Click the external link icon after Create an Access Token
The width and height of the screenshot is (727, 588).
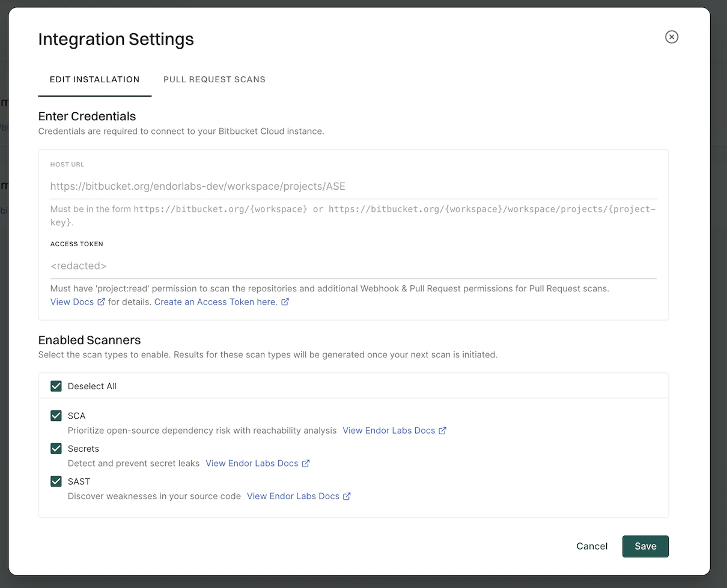(x=285, y=302)
